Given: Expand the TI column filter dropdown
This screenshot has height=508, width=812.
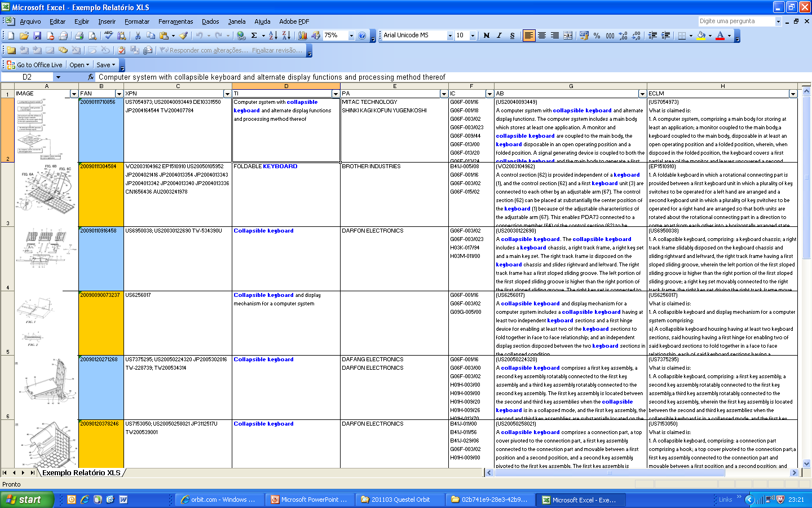Looking at the screenshot, I should 336,94.
